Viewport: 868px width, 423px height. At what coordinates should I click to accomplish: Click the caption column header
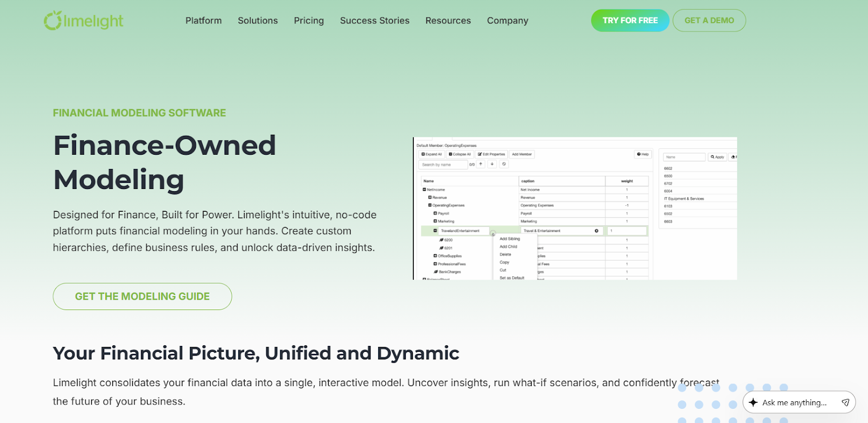coord(562,181)
